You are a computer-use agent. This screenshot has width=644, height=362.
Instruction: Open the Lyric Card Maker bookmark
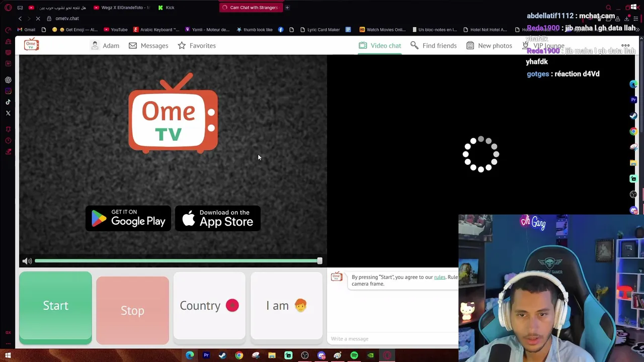click(319, 30)
